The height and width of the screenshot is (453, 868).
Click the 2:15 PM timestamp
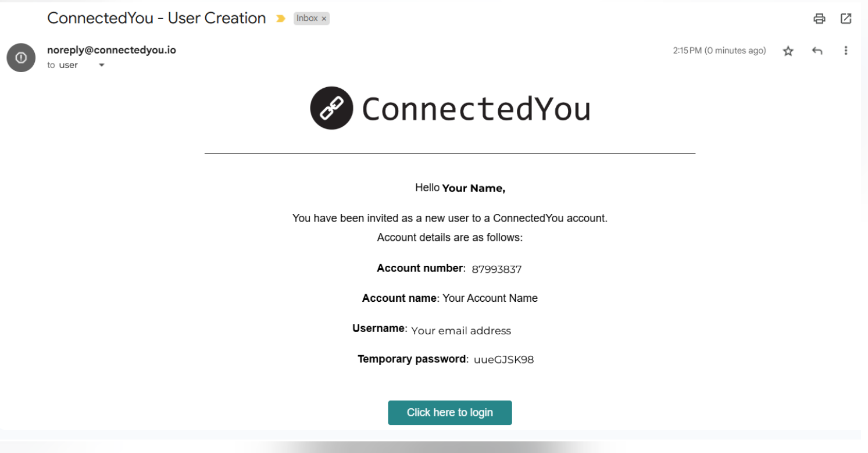(x=719, y=51)
